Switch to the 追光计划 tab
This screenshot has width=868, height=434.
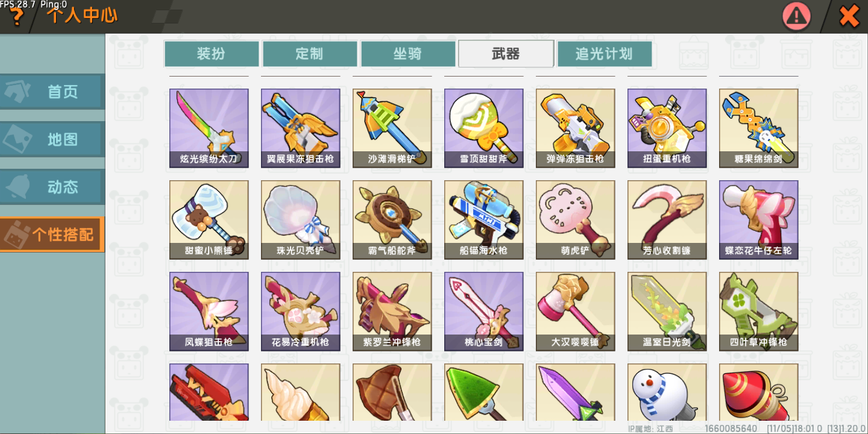pyautogui.click(x=604, y=54)
